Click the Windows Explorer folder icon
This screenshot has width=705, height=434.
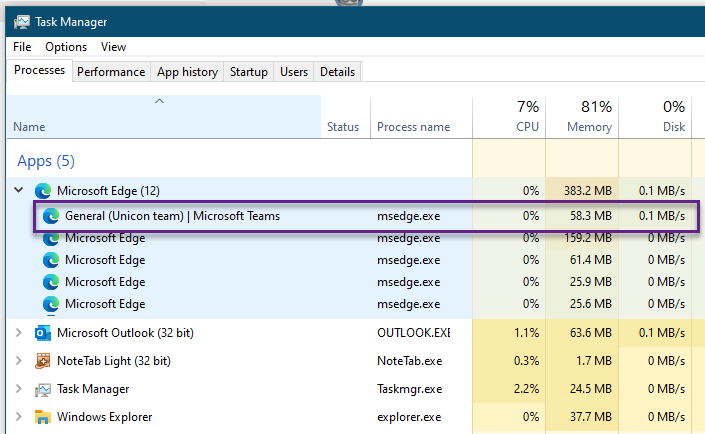43,417
